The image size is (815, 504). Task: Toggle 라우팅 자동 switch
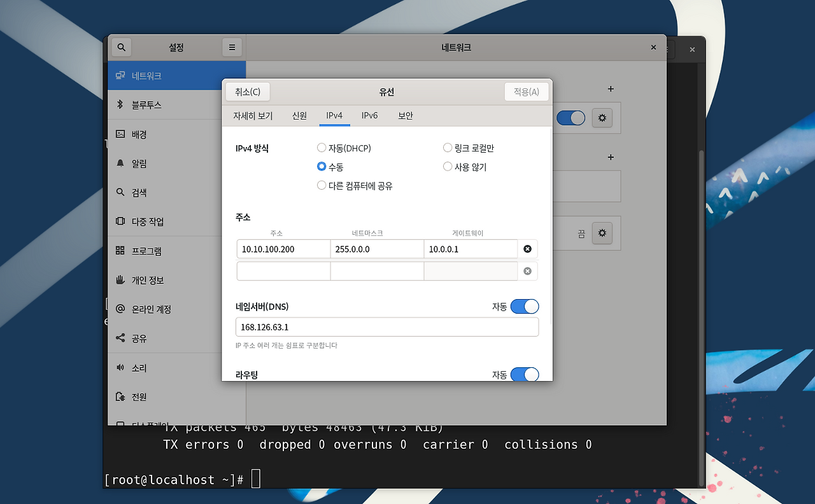tap(525, 375)
